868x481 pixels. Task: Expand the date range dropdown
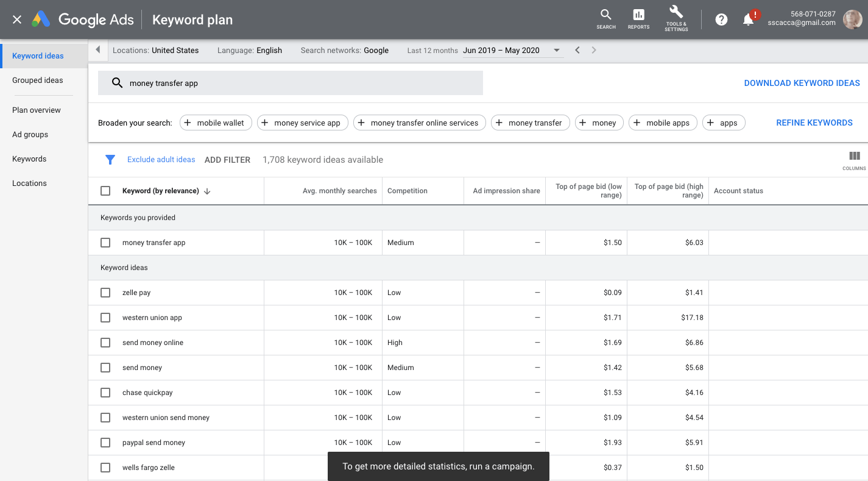point(556,51)
